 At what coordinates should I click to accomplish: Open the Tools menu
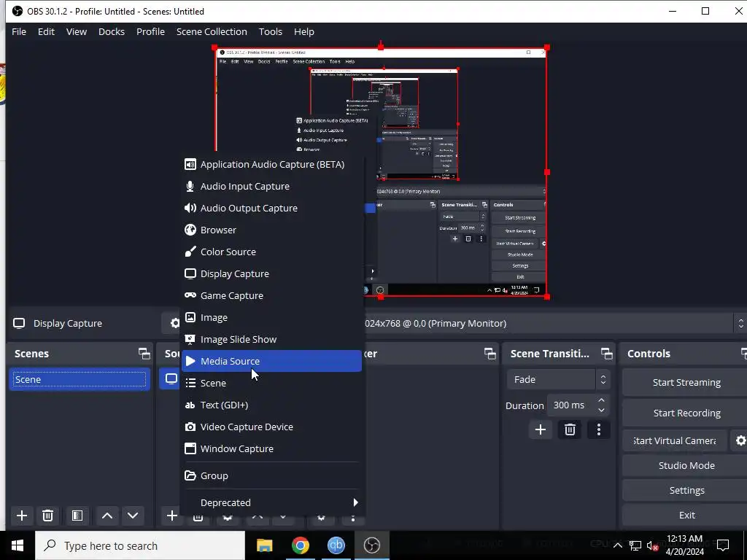coord(271,31)
